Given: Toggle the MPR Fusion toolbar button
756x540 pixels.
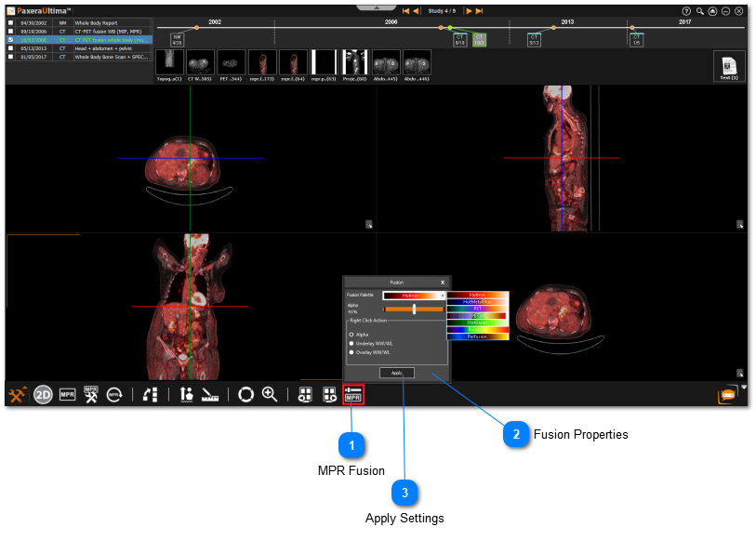Looking at the screenshot, I should [353, 394].
